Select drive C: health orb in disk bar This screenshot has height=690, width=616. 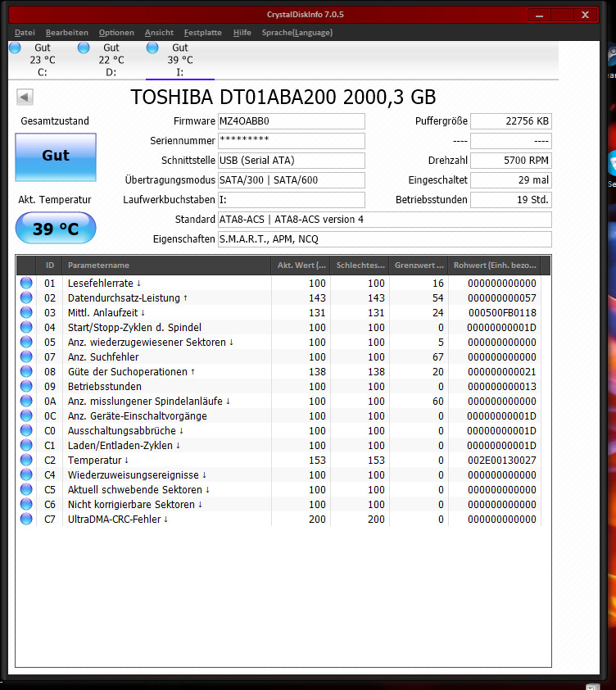15,48
